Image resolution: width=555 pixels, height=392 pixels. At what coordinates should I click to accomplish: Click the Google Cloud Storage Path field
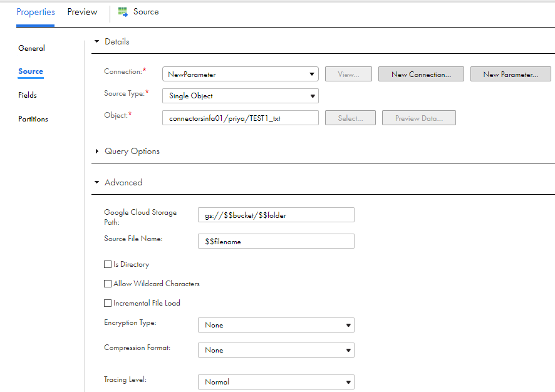tap(276, 215)
